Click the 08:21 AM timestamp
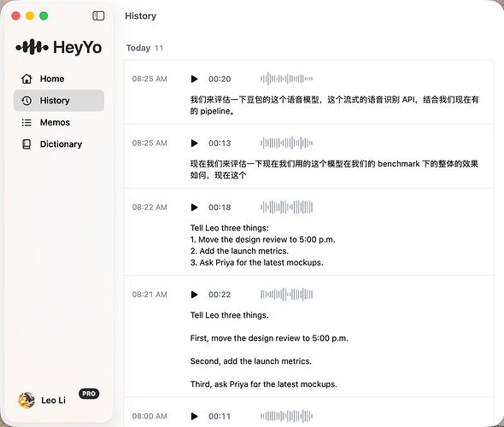 point(149,295)
